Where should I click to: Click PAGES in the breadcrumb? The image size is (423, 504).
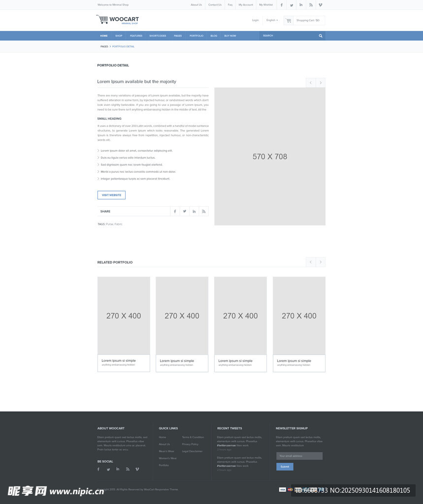[x=104, y=47]
